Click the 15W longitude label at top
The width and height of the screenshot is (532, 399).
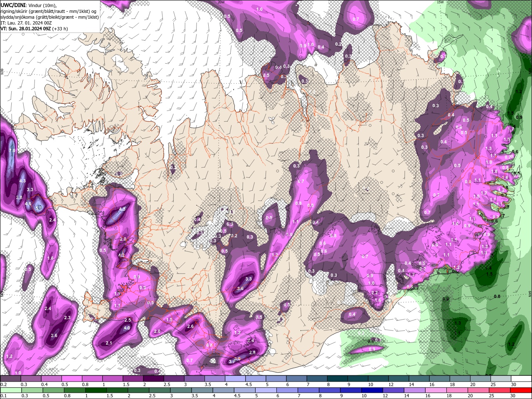point(440,2)
